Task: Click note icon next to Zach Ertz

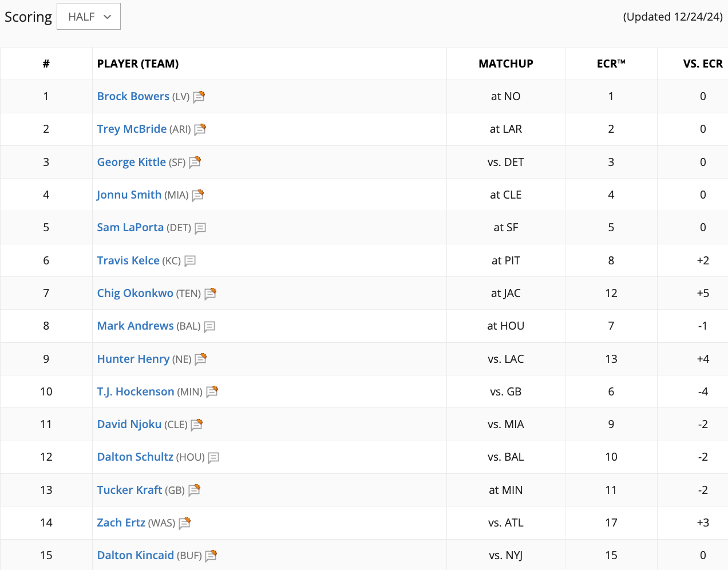Action: coord(184,523)
